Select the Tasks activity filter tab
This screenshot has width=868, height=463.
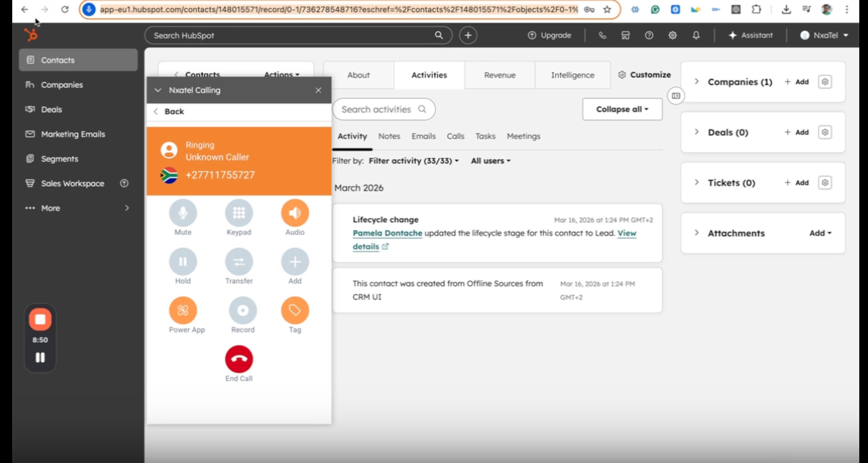485,136
